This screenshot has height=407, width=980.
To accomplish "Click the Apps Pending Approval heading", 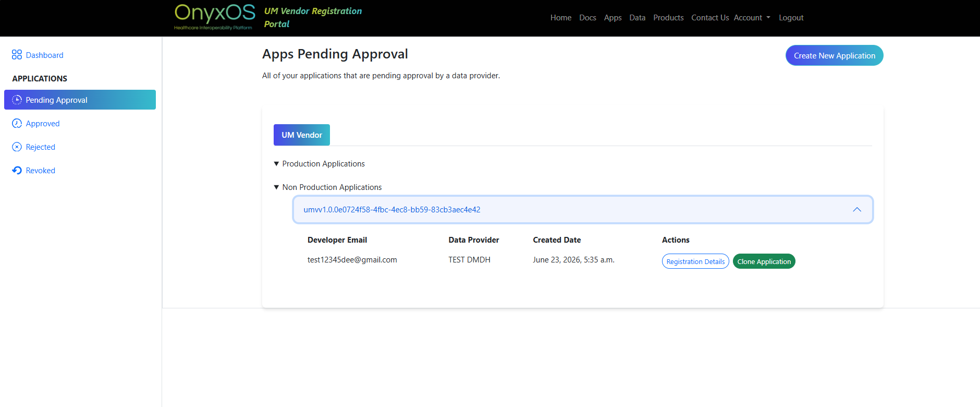I will coord(335,54).
